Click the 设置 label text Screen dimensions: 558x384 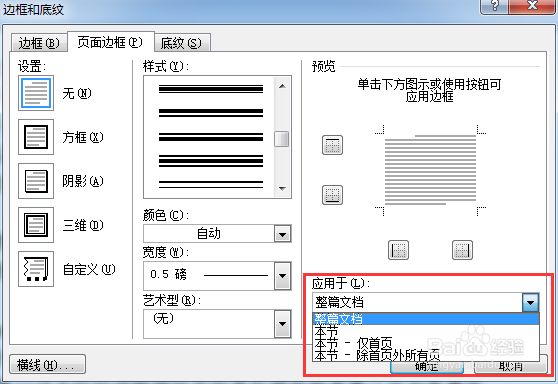coord(32,66)
